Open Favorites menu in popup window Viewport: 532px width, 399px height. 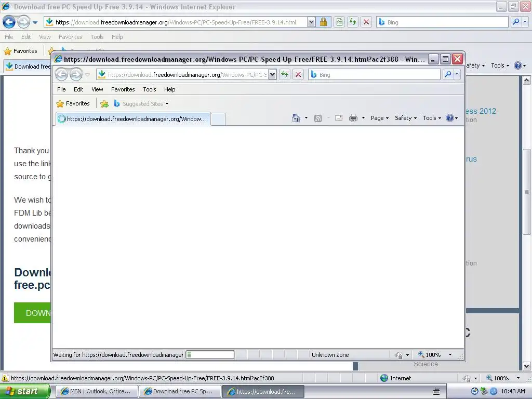pos(123,89)
